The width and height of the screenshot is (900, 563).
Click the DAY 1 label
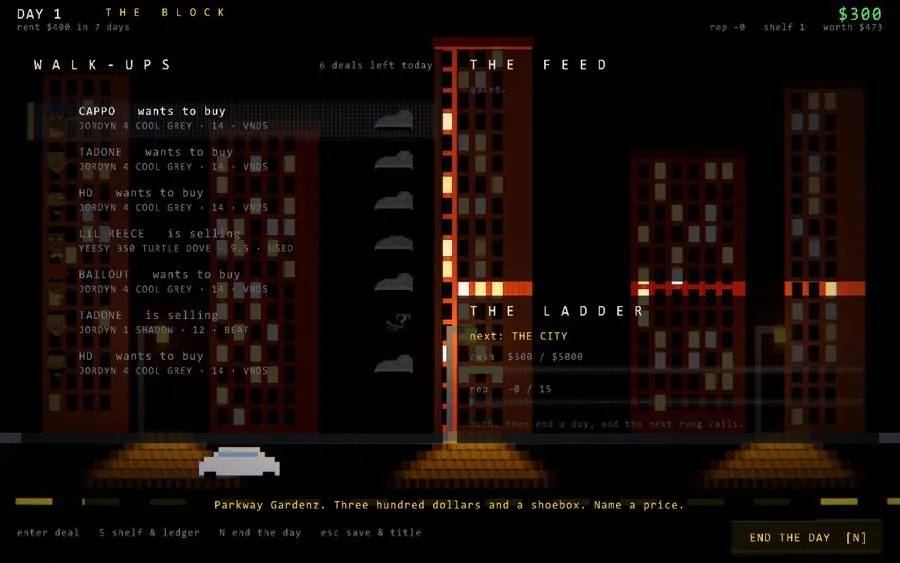pyautogui.click(x=39, y=14)
